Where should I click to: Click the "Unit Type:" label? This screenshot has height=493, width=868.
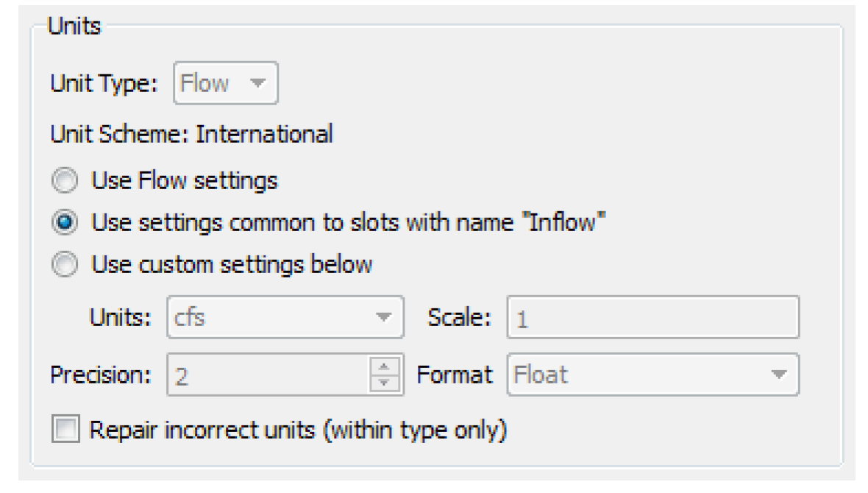(104, 84)
